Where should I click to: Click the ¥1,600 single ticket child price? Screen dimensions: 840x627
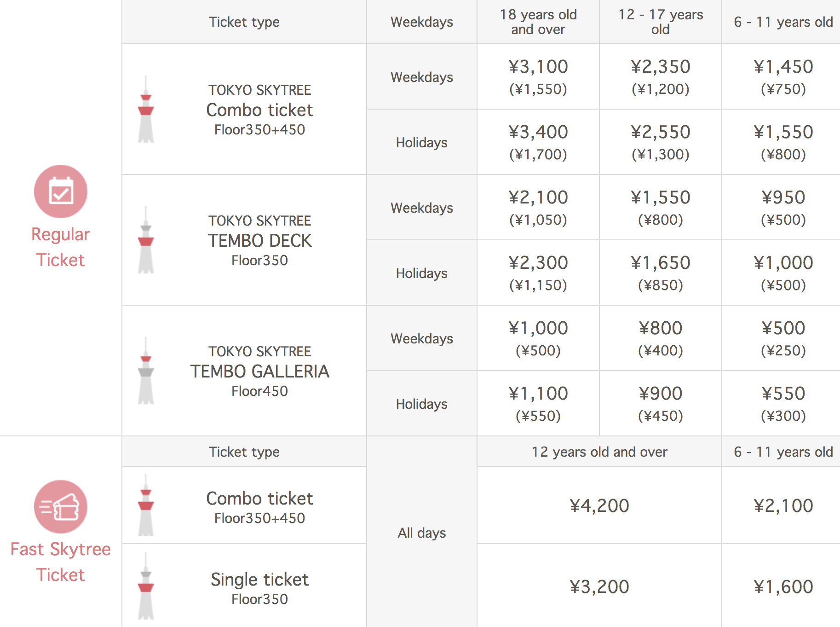tap(783, 587)
